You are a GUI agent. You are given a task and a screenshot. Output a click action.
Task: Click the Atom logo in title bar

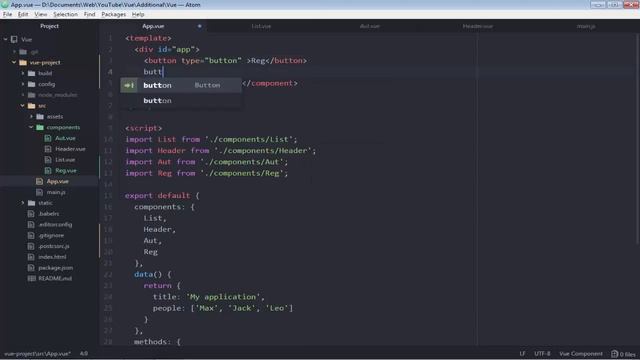5,5
